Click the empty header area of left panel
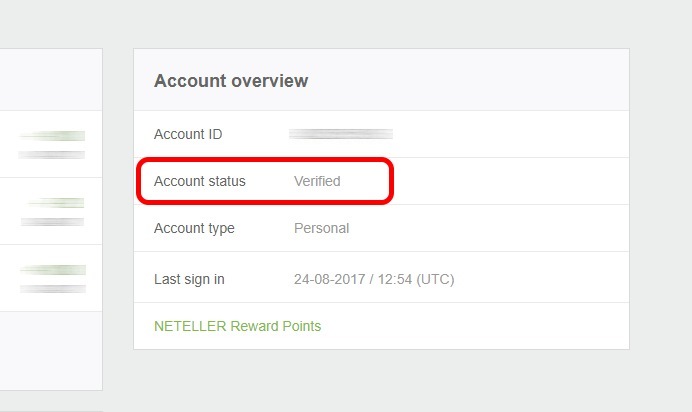The height and width of the screenshot is (412, 692). (50, 80)
